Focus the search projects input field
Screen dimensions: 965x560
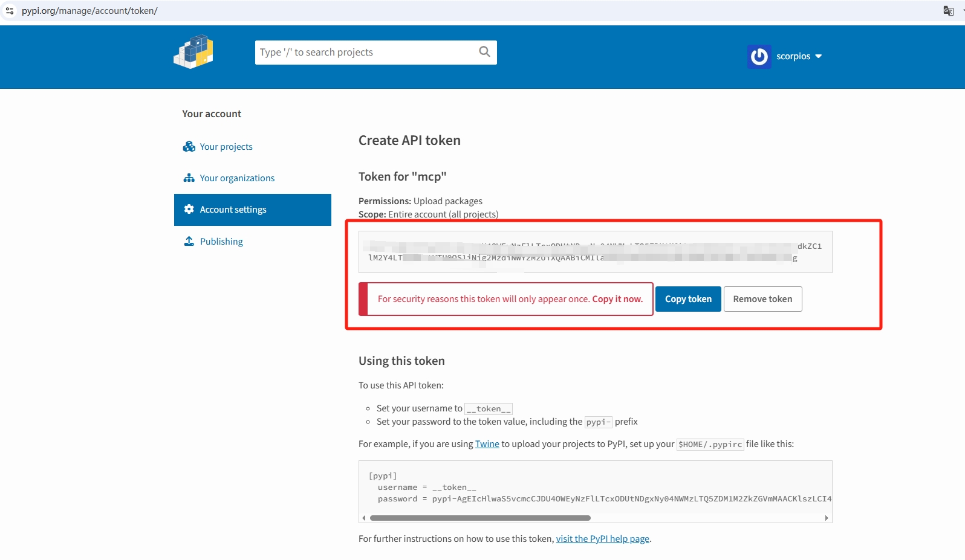tap(367, 53)
